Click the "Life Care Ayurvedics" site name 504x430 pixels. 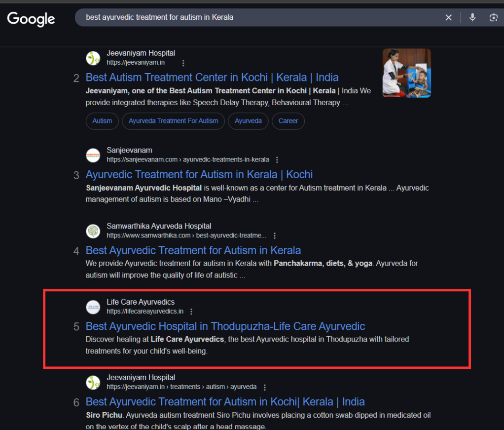(141, 302)
